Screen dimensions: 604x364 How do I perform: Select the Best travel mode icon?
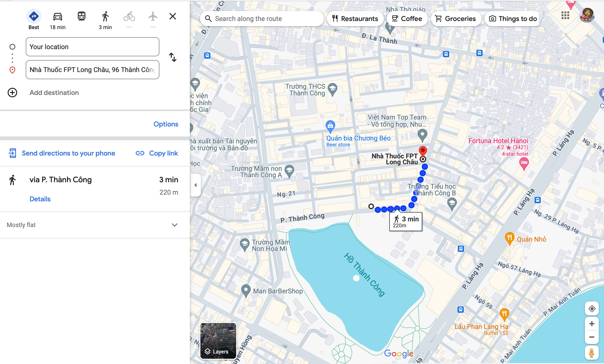point(34,16)
